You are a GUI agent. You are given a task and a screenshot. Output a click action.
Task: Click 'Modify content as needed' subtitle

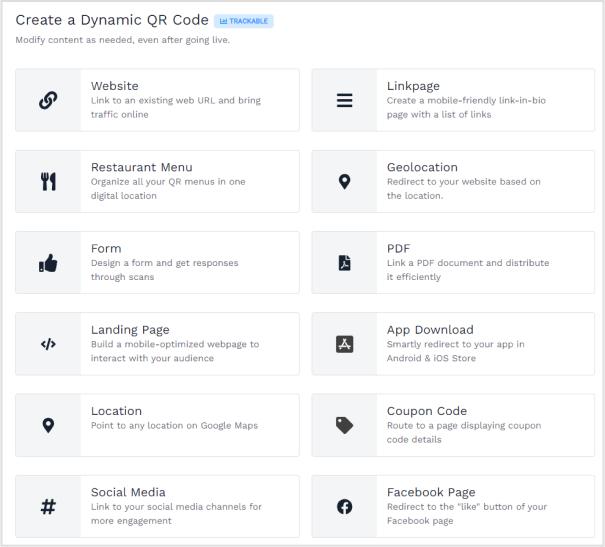coord(123,40)
